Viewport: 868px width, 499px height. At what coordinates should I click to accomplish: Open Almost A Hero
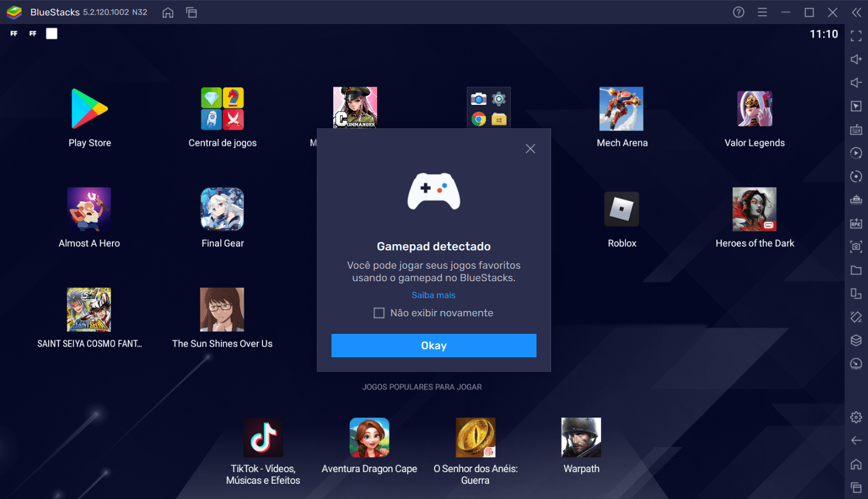tap(89, 209)
